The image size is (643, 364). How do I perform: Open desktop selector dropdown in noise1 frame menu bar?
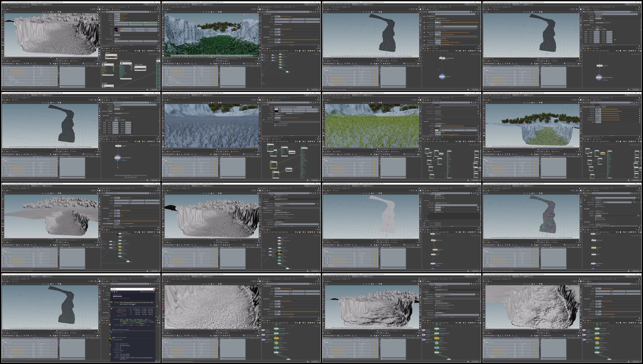[x=36, y=4]
